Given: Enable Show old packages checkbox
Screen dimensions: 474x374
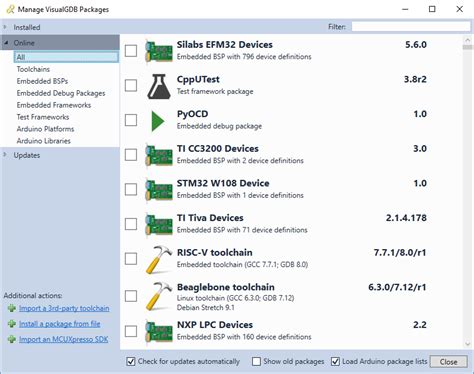Looking at the screenshot, I should pos(256,361).
